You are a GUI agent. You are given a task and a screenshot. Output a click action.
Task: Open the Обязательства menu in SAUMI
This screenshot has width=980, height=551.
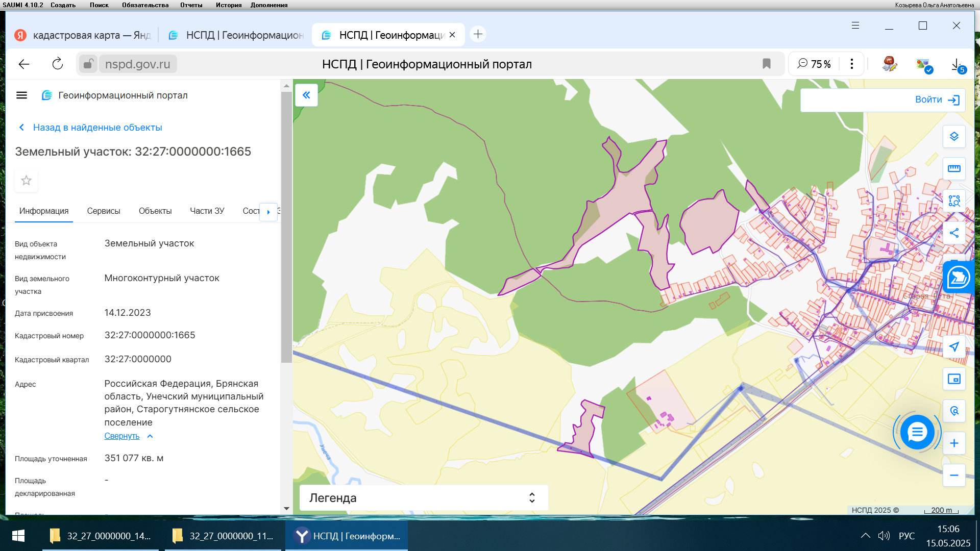coord(145,5)
